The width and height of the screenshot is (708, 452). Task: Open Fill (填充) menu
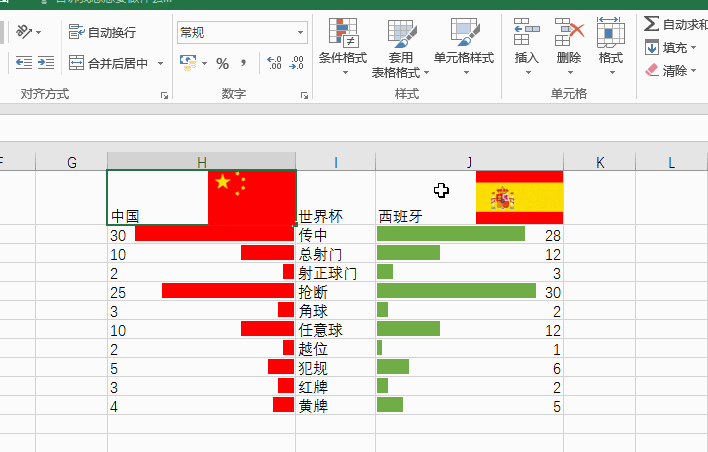(x=671, y=47)
